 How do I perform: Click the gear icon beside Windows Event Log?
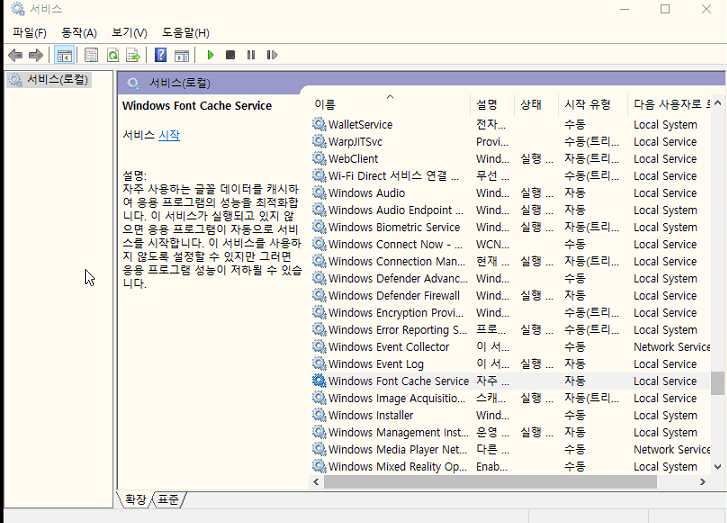(319, 364)
